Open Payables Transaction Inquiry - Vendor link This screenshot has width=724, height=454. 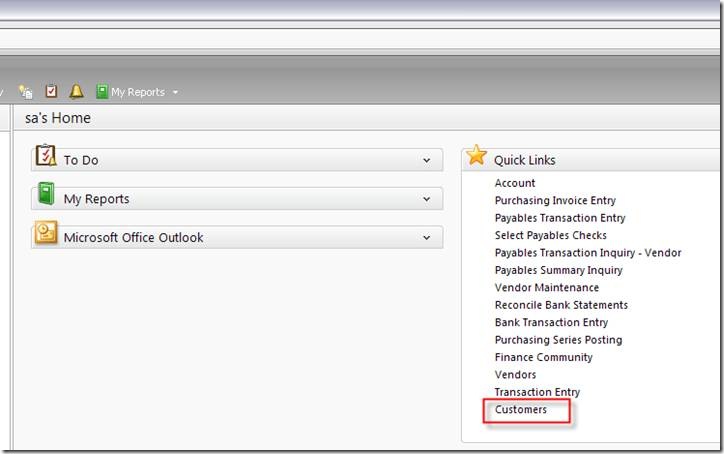[x=588, y=253]
